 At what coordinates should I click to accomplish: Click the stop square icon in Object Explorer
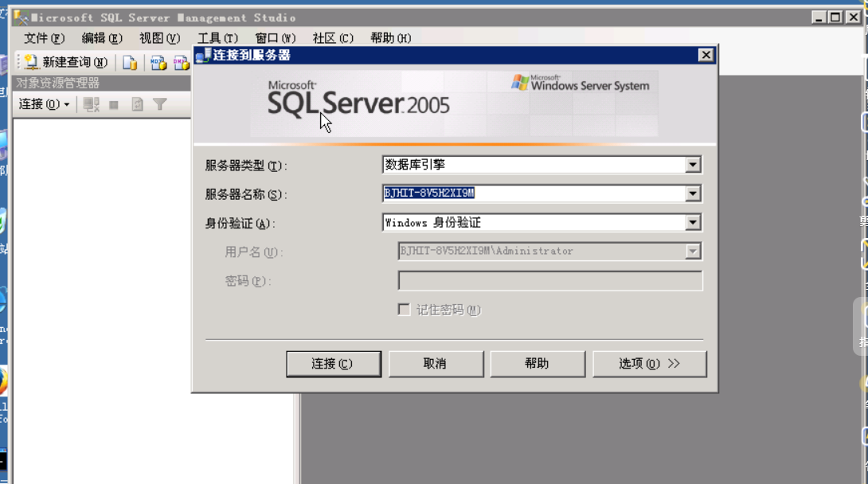coord(114,104)
